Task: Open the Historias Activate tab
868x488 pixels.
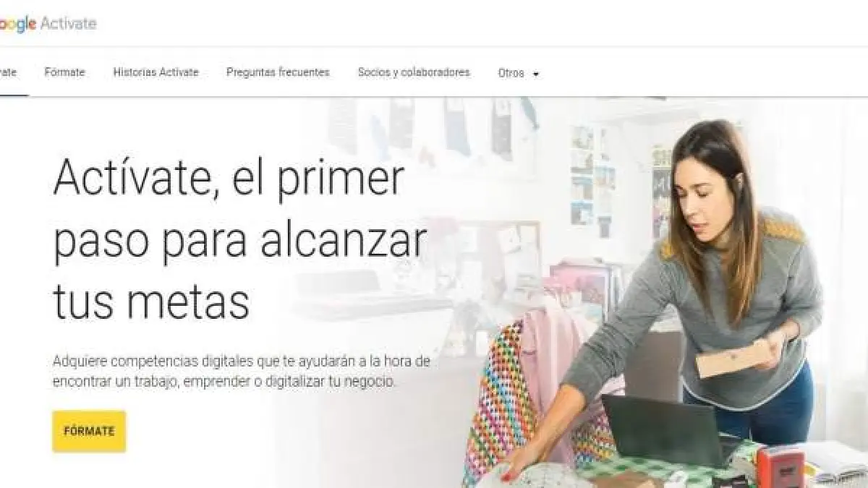Action: click(x=156, y=72)
